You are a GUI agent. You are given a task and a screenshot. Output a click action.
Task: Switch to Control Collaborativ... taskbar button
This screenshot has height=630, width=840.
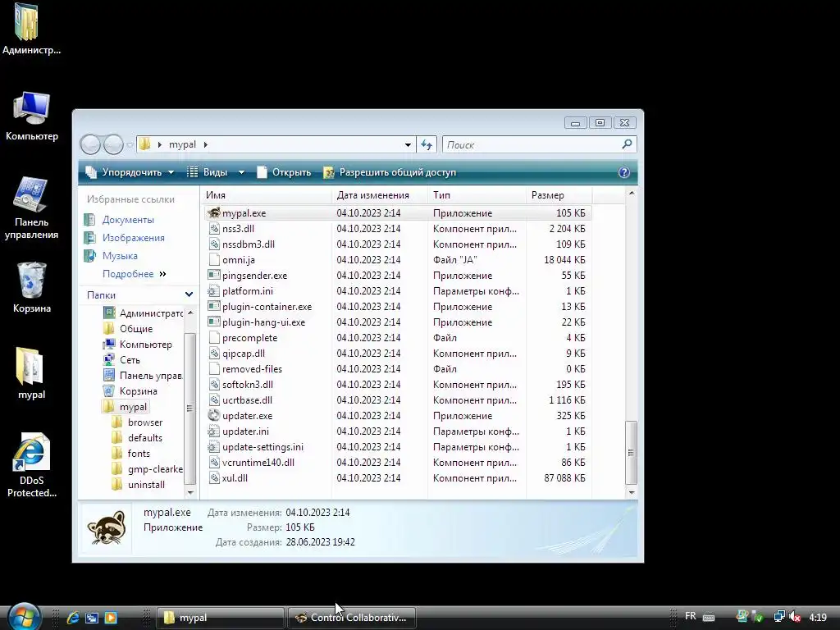click(352, 618)
